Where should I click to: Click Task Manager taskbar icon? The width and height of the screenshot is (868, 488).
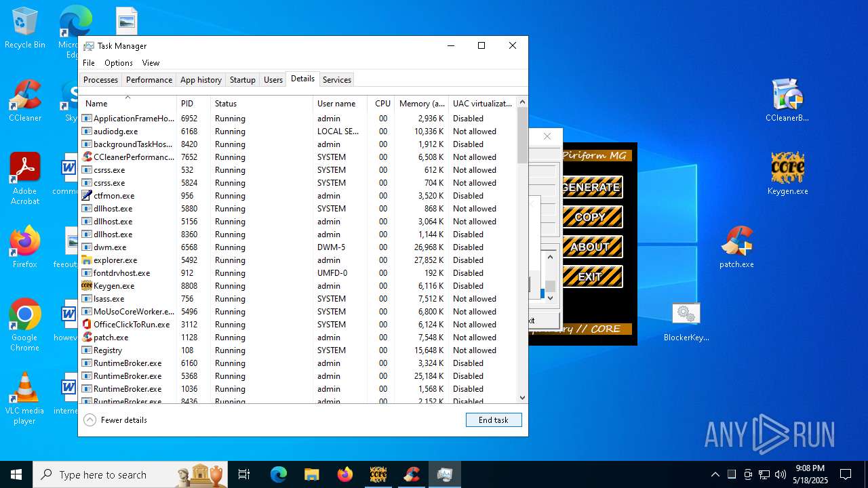pos(444,474)
